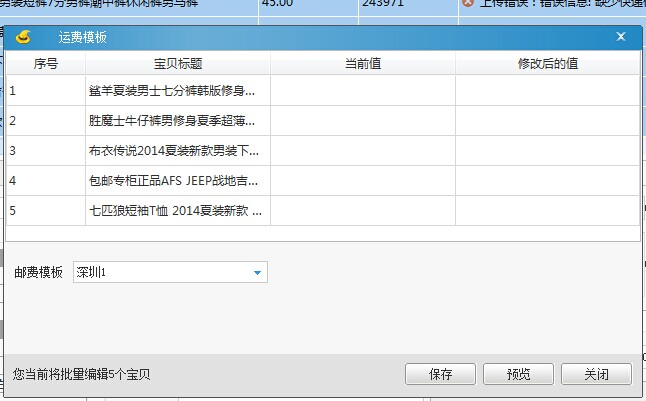Select row 1 item 鲨羊夏装男士七分裤
Image resolution: width=646 pixels, height=401 pixels.
tap(172, 91)
